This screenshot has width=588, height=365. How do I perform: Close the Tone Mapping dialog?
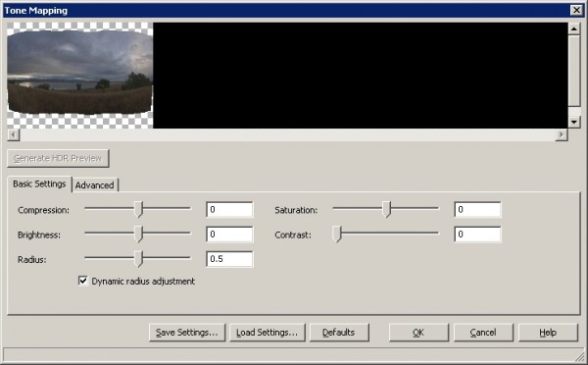point(576,10)
